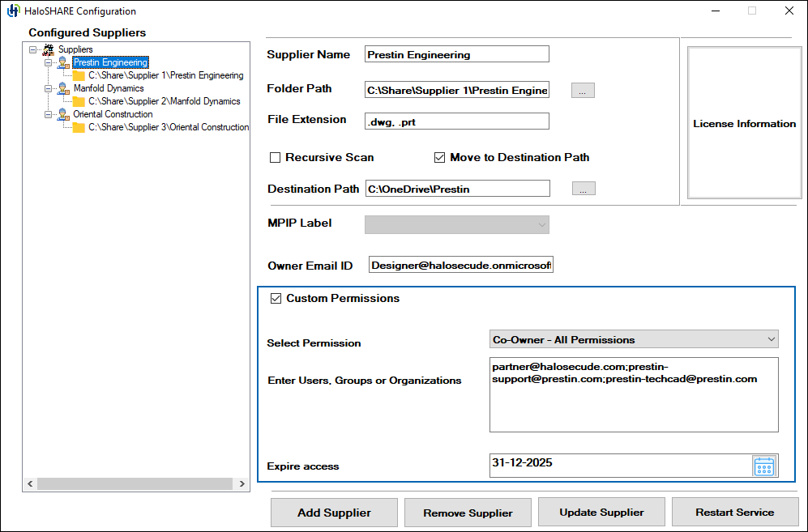The width and height of the screenshot is (808, 532).
Task: Collapse the Manfold Dynamics tree node
Action: (x=48, y=88)
